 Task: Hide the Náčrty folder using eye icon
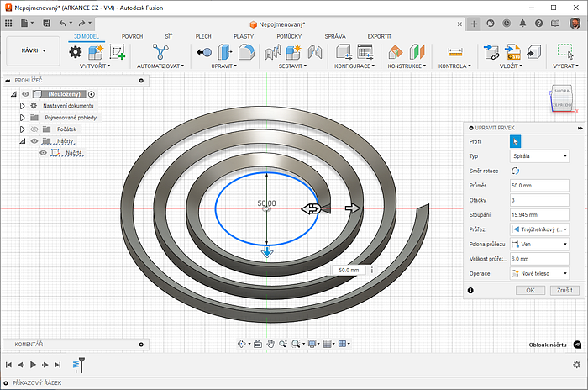[x=34, y=141]
